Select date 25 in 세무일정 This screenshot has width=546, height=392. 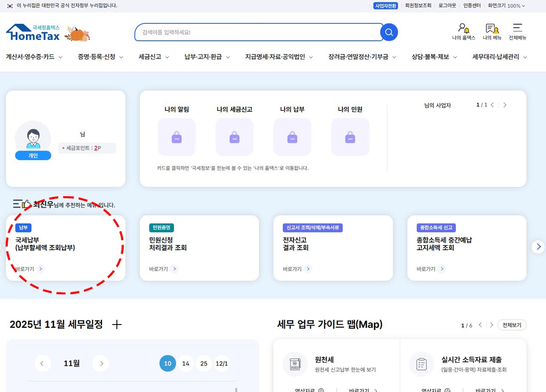pos(204,364)
